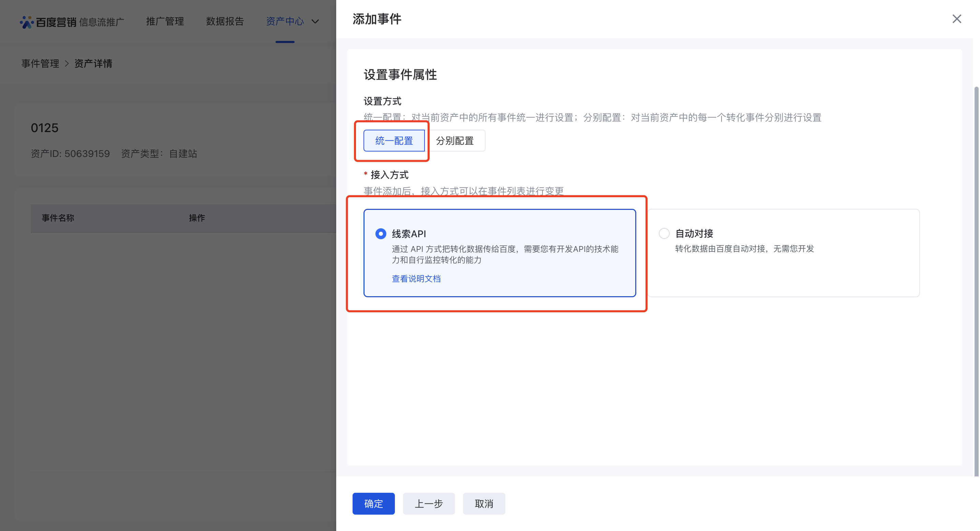Click the 资产详情 breadcrumb
This screenshot has width=980, height=531.
click(93, 63)
